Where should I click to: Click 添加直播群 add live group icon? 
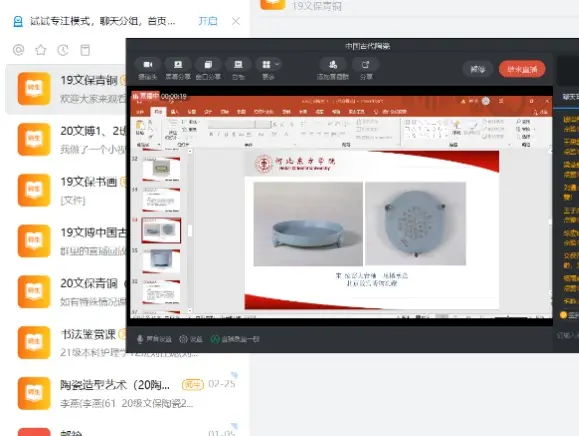point(333,65)
